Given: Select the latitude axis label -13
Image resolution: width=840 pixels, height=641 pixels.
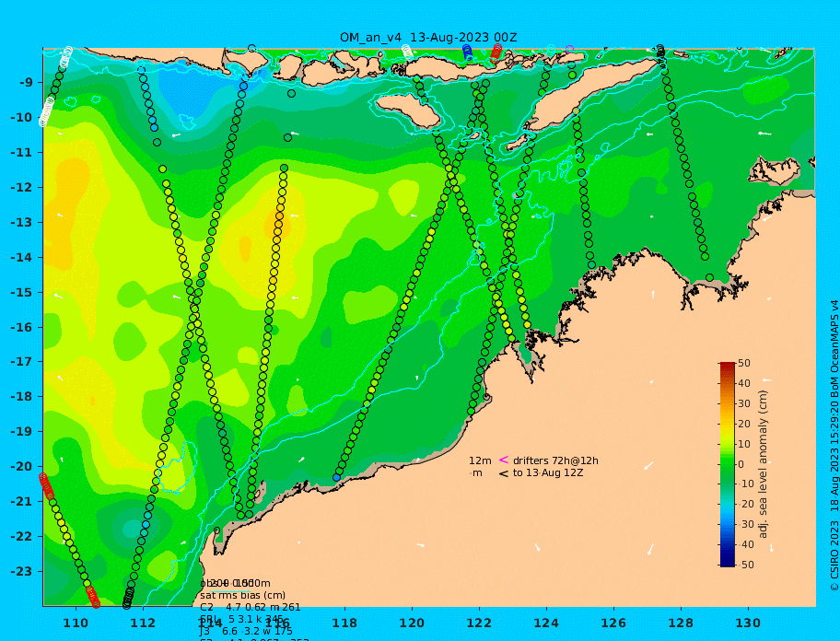Looking at the screenshot, I should point(22,222).
